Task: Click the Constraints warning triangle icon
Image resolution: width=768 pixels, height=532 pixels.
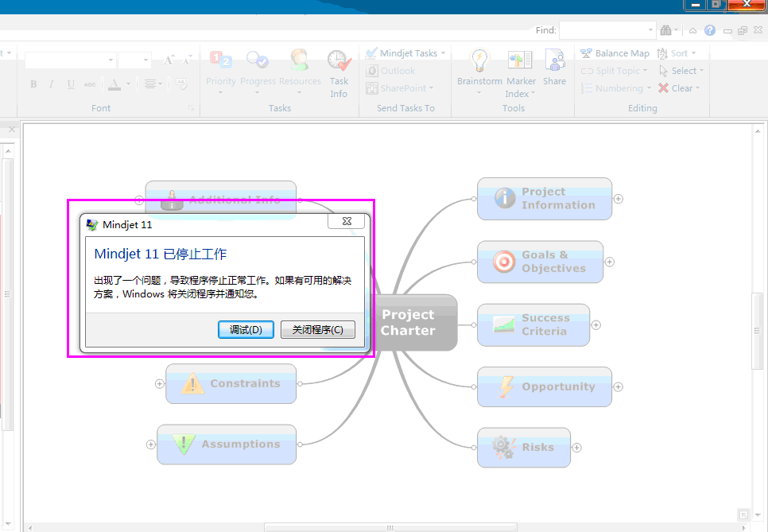Action: tap(192, 383)
